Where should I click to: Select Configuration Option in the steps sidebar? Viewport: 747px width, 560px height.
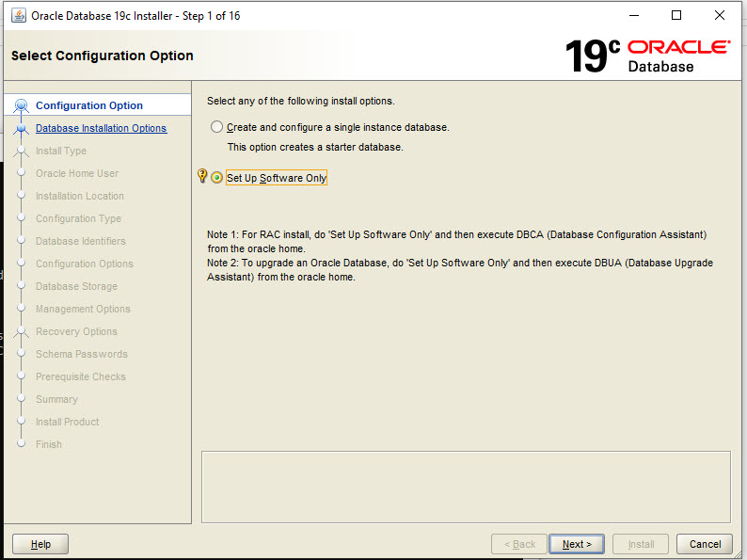[89, 105]
